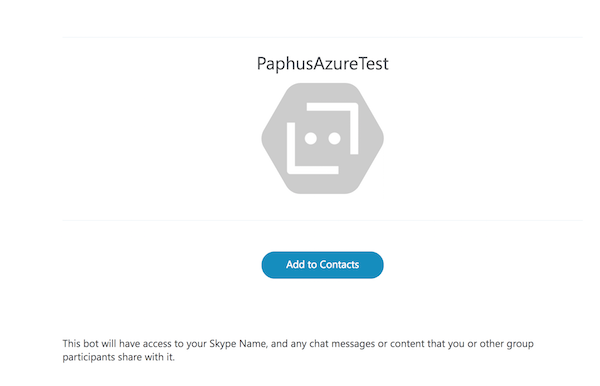Click the words Skype Name in the disclaimer

[x=237, y=344]
